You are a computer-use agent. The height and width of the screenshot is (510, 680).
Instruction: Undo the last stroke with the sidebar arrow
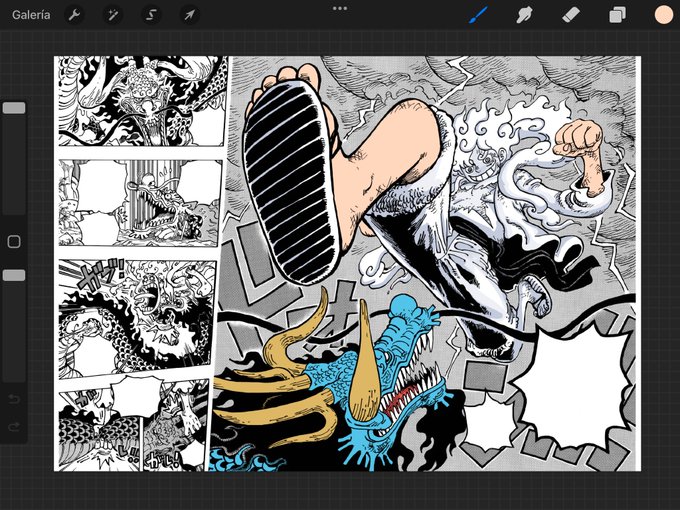pos(14,399)
